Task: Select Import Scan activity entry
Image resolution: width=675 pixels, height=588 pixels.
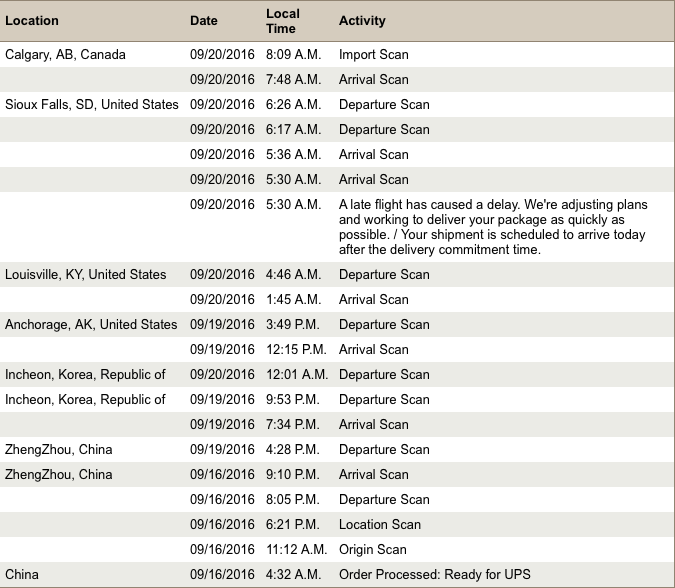Action: click(x=374, y=55)
